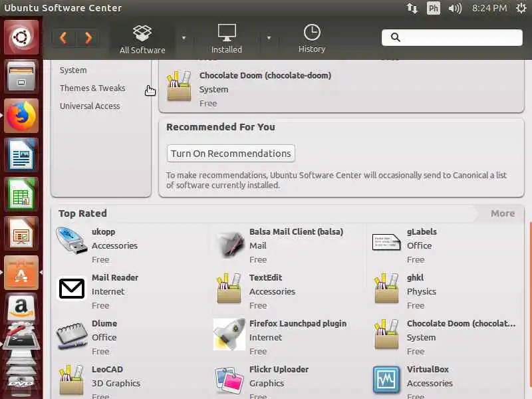532x399 pixels.
Task: Expand the Installed dropdown arrow
Action: point(269,38)
